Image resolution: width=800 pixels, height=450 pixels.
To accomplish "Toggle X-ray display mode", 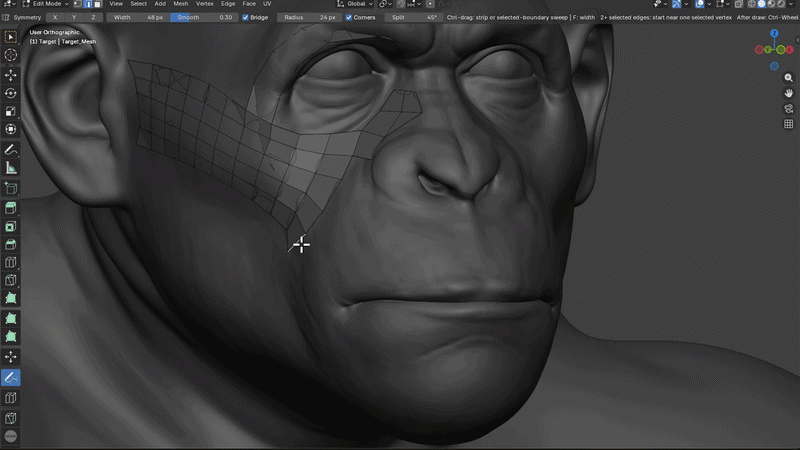I will click(739, 4).
